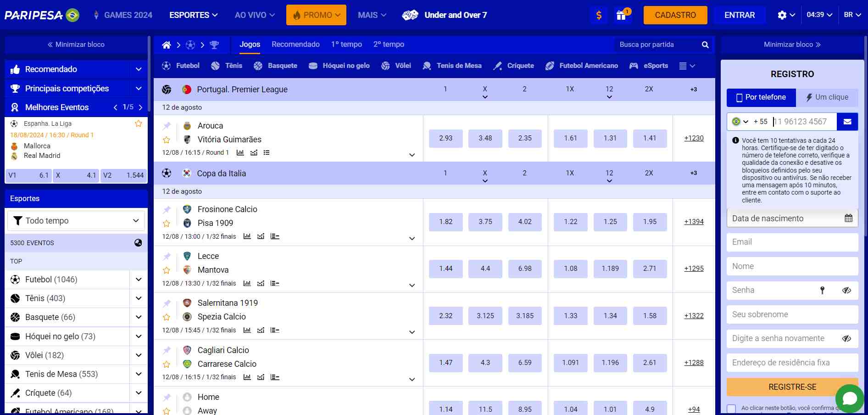Click the CADASTRO button
The height and width of the screenshot is (415, 868).
[x=675, y=15]
